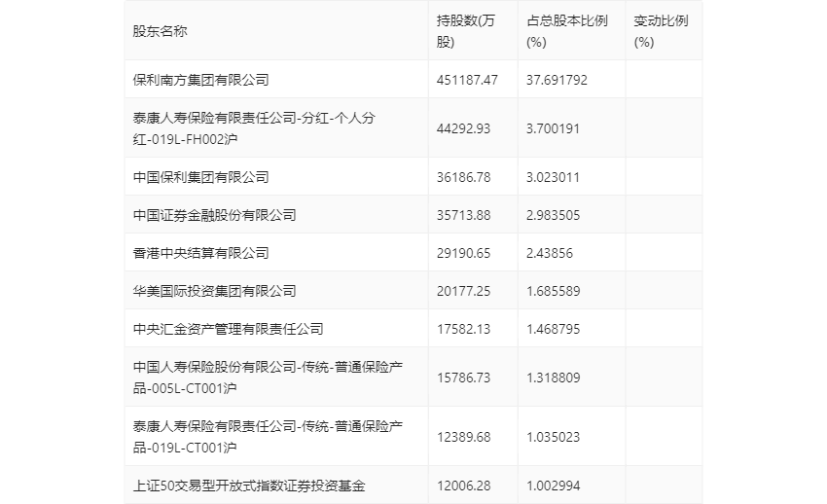Click the 股东名称 column header

click(x=160, y=31)
